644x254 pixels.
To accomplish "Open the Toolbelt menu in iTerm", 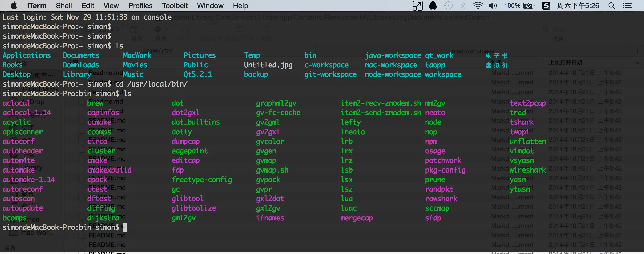I will [175, 6].
